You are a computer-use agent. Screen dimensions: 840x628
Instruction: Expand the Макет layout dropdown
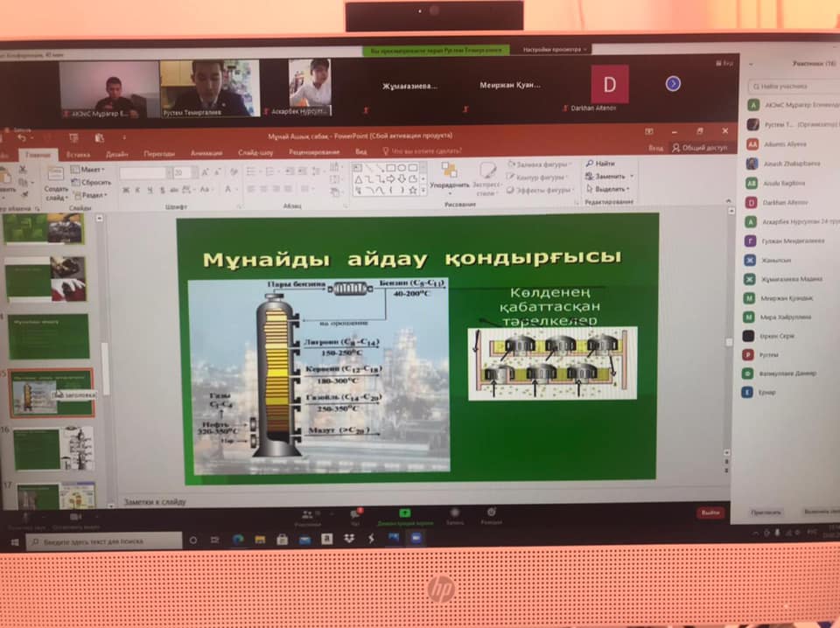click(x=88, y=169)
